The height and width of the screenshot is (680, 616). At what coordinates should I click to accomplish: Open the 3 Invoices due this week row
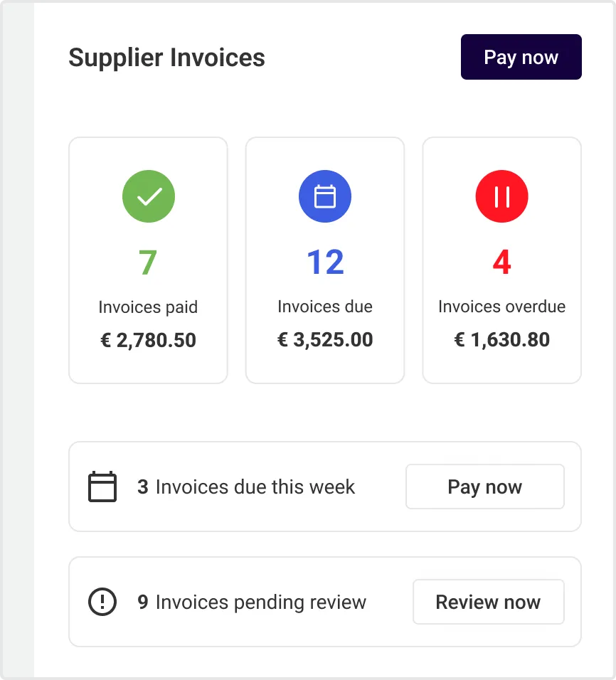[325, 487]
